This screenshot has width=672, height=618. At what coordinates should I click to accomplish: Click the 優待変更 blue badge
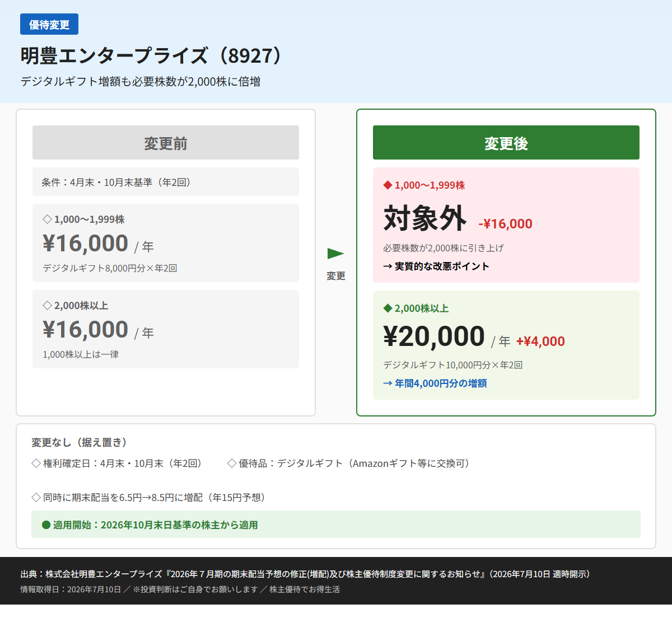[x=49, y=25]
